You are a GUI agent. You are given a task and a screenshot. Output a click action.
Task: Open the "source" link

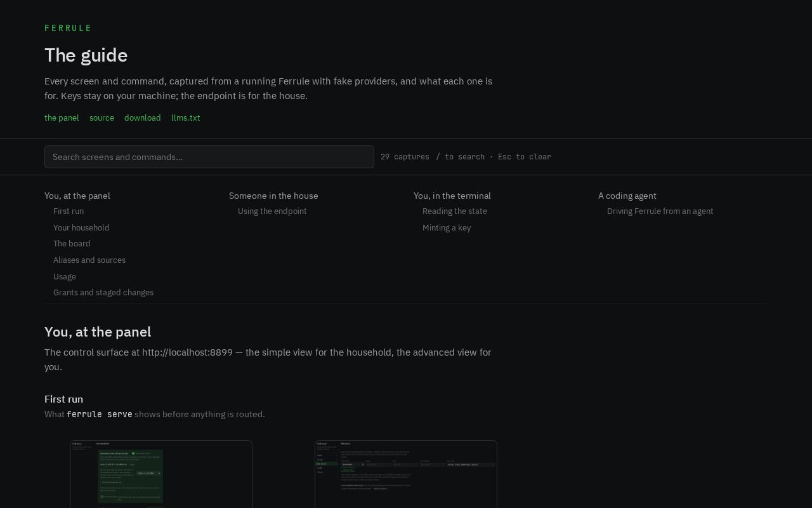tap(101, 117)
